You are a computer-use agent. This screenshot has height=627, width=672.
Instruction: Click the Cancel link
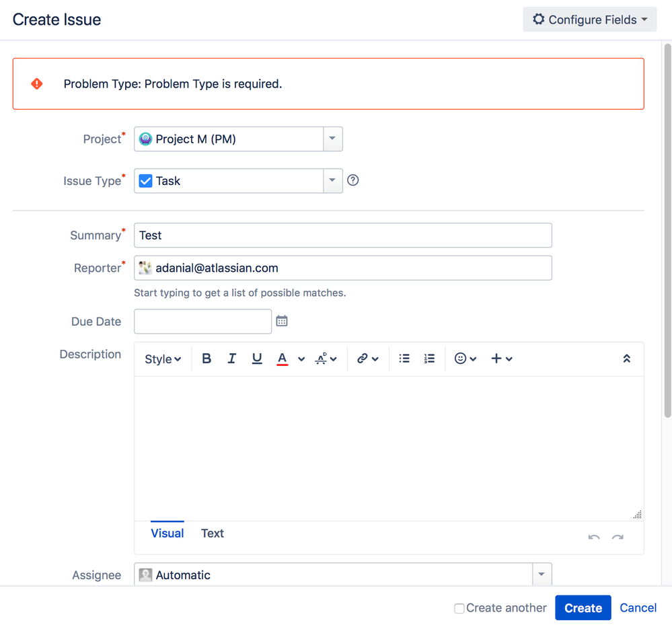click(x=638, y=607)
